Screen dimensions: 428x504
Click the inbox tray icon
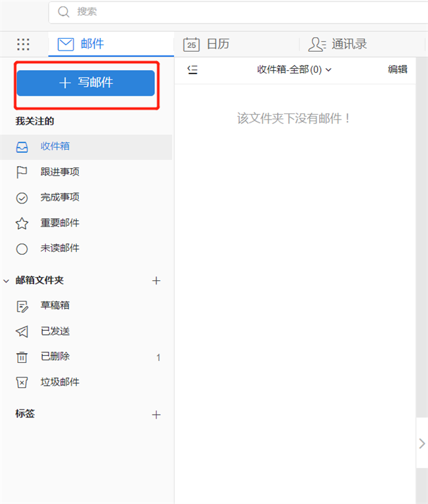[x=22, y=147]
